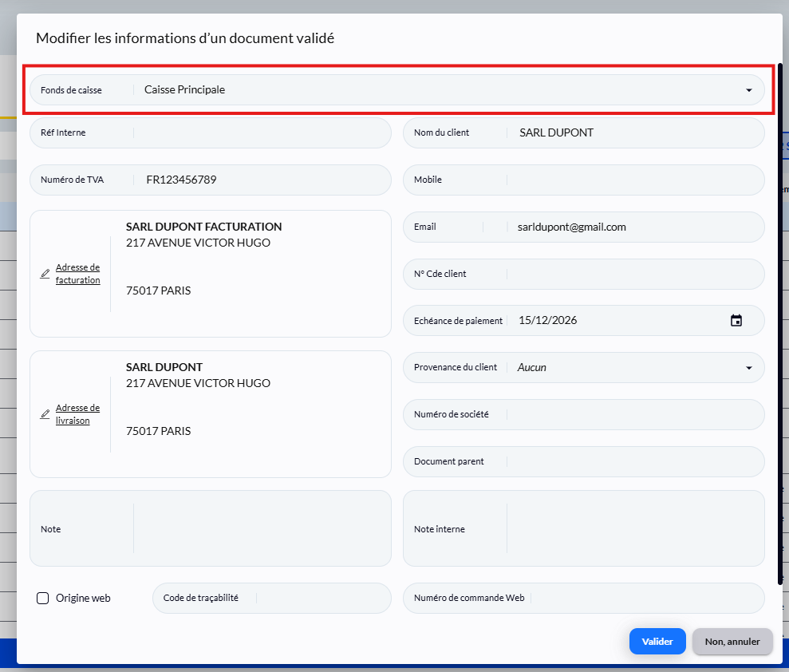Click the Echéance de paiement date field
The width and height of the screenshot is (789, 672).
pyautogui.click(x=584, y=321)
